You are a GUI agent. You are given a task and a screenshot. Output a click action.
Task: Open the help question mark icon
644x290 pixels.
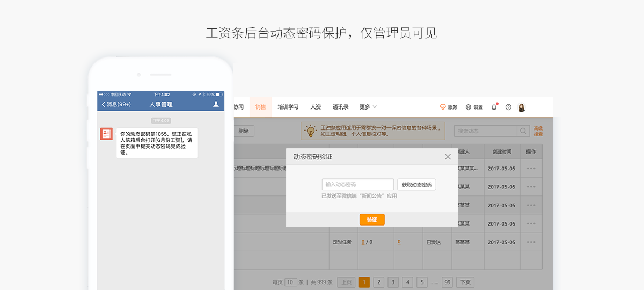click(508, 107)
